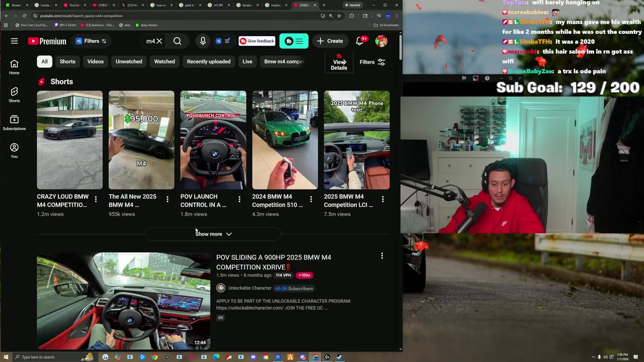Select the Videos filter chip

click(95, 61)
